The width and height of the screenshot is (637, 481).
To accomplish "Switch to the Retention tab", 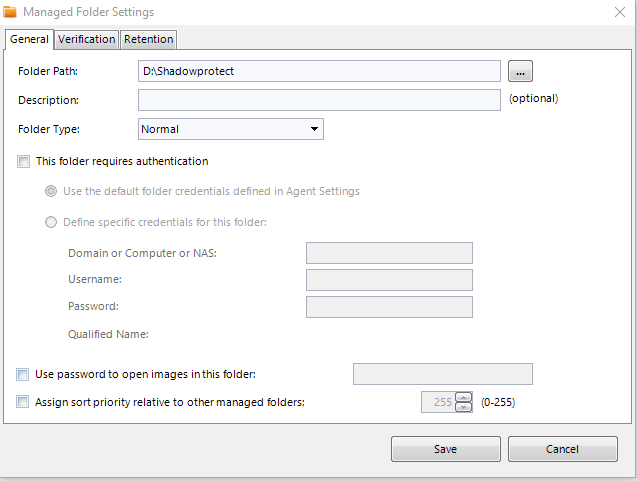I will pyautogui.click(x=149, y=39).
